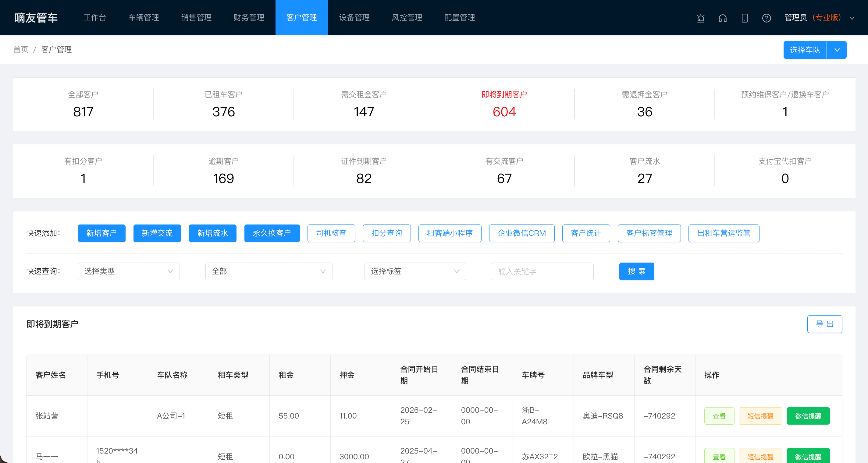Open the 配置管理 menu

[x=460, y=17]
